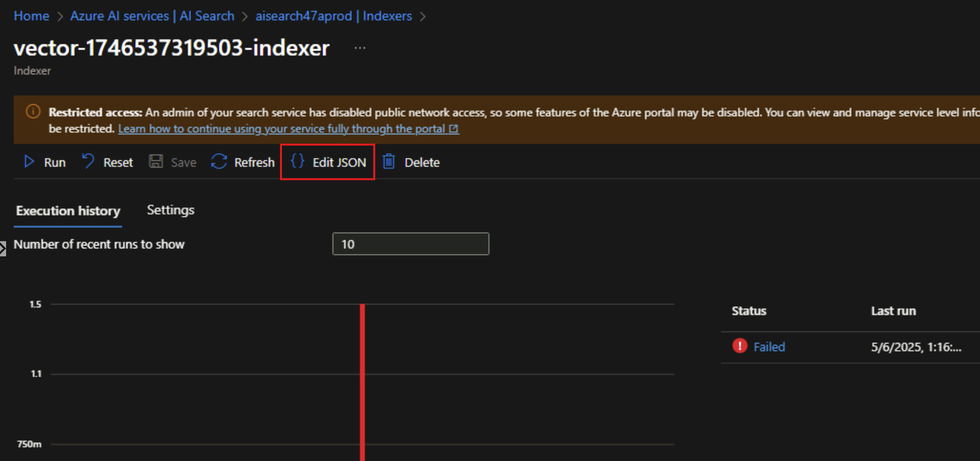Screen dimensions: 980x461
Task: Open Azure AI services | AI Search breadcrumb
Action: coord(152,16)
